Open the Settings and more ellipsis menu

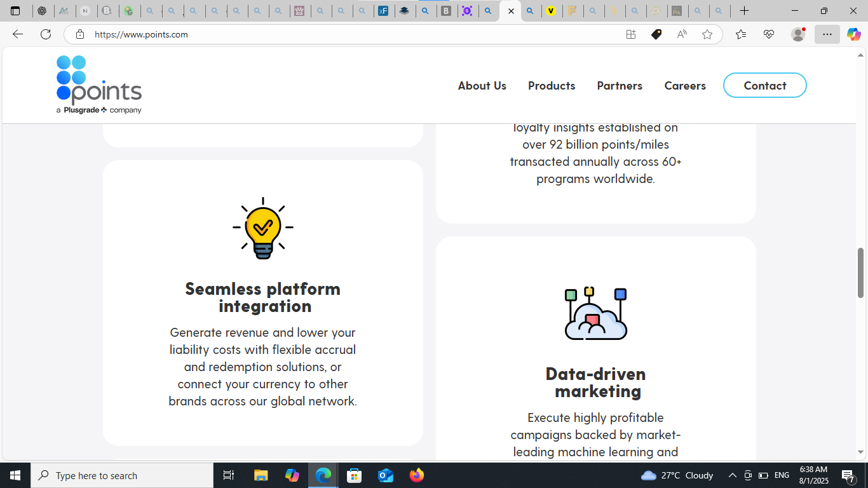pyautogui.click(x=827, y=34)
